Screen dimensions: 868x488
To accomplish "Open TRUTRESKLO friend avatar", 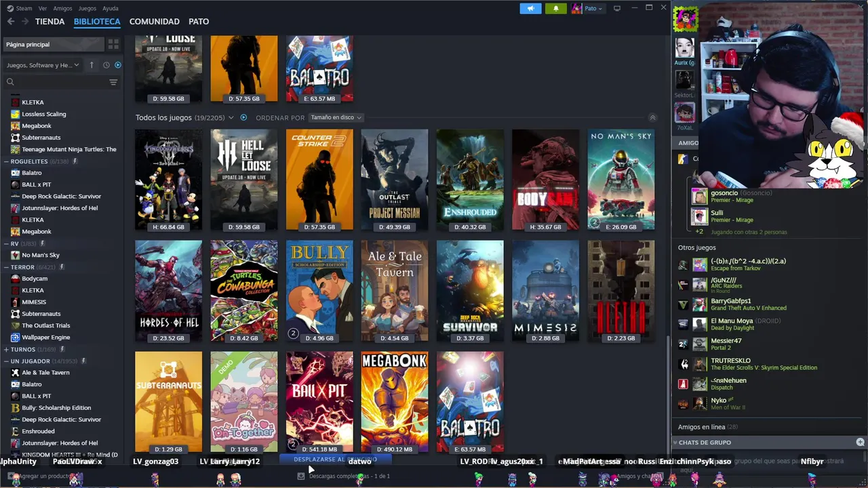I will click(699, 364).
